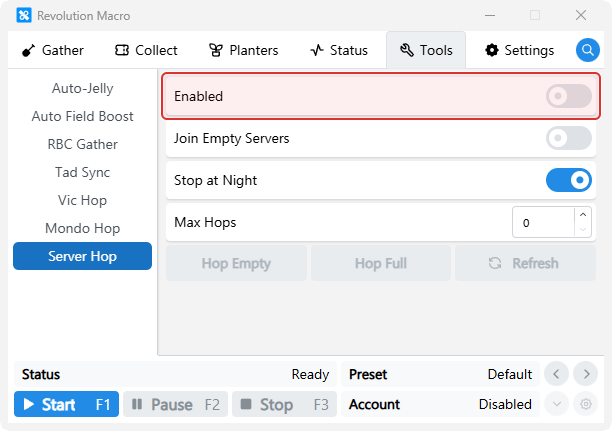
Task: Turn on Join Empty Servers switch
Action: click(569, 138)
